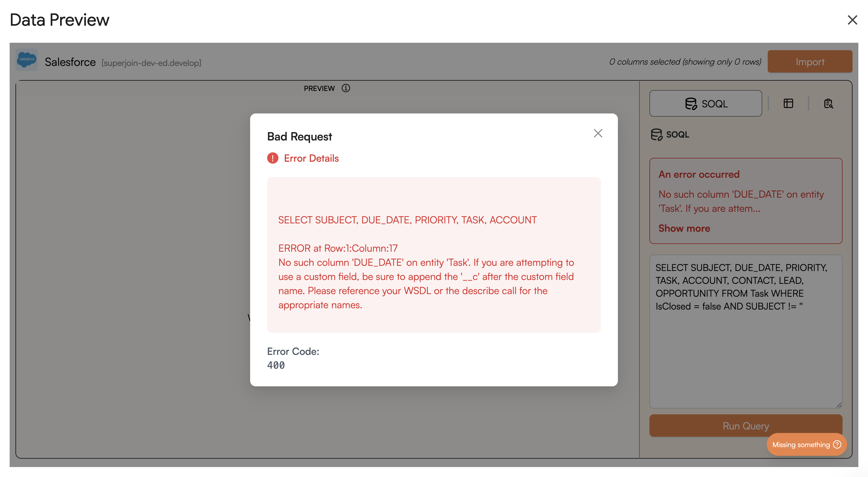Click the superjoin-dev-ed.develop org label

point(151,63)
